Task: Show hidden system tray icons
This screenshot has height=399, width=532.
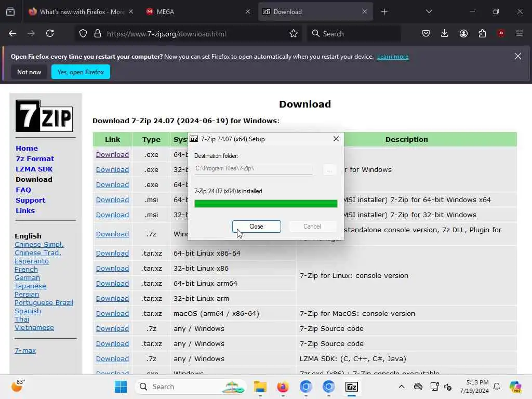Action: click(402, 387)
